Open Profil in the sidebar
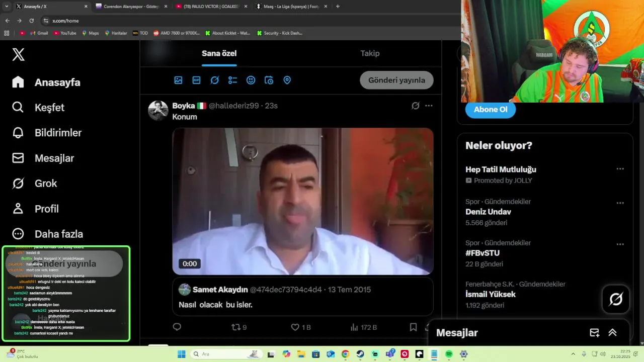The height and width of the screenshot is (362, 644). pyautogui.click(x=35, y=209)
